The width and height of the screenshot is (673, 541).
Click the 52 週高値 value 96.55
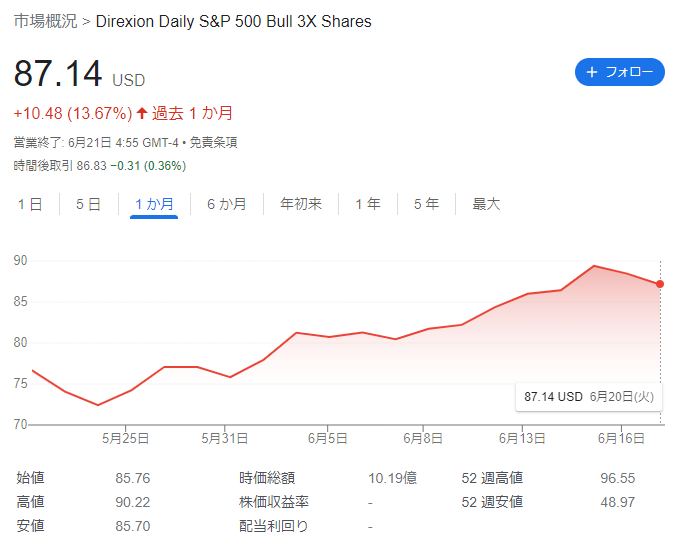618,478
